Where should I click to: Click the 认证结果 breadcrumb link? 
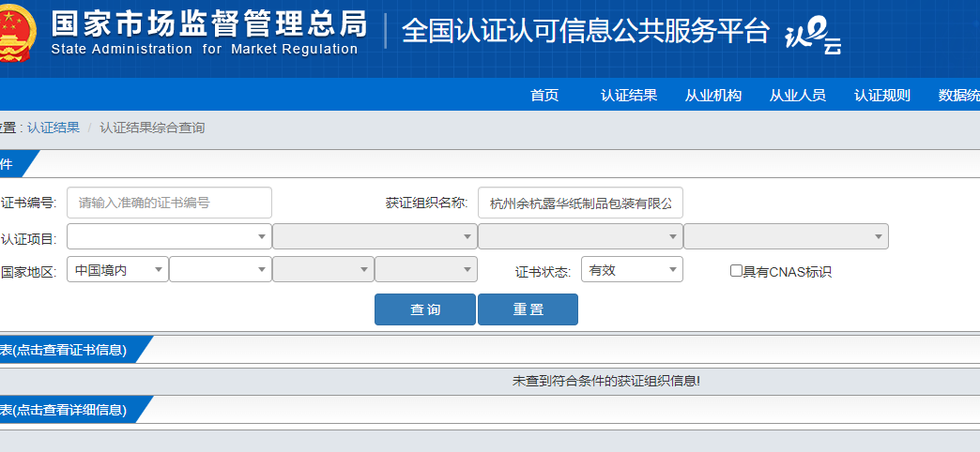click(54, 128)
